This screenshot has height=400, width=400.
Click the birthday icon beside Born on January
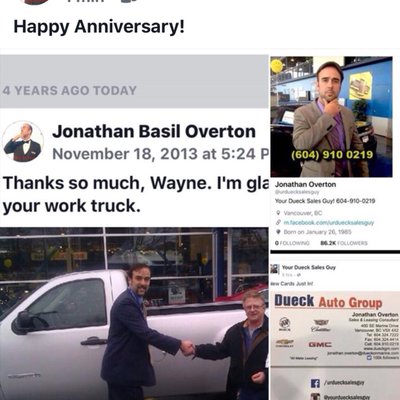click(x=278, y=232)
